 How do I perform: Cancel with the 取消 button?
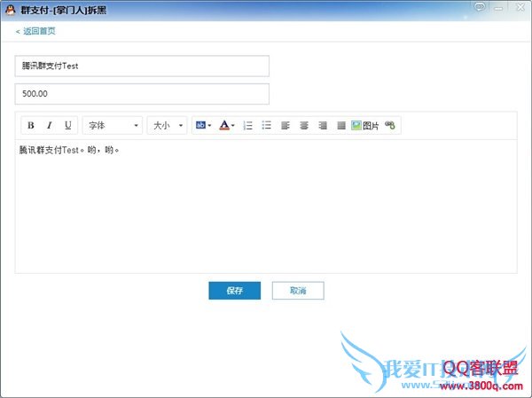(x=298, y=291)
